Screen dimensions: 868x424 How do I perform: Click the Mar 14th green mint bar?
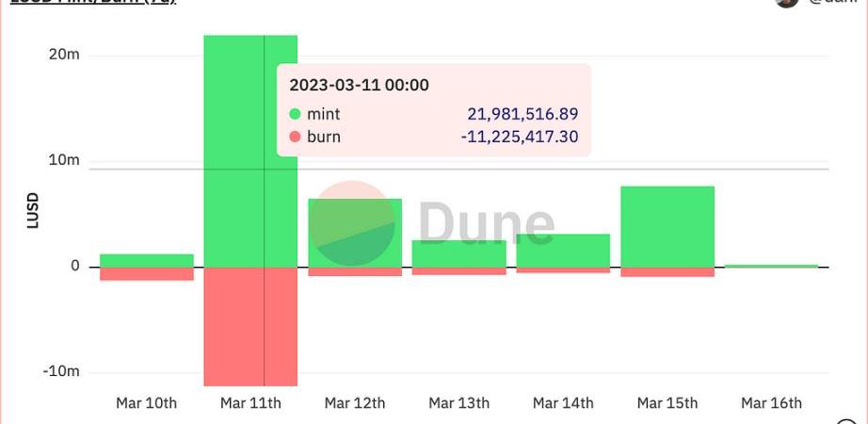tap(563, 251)
